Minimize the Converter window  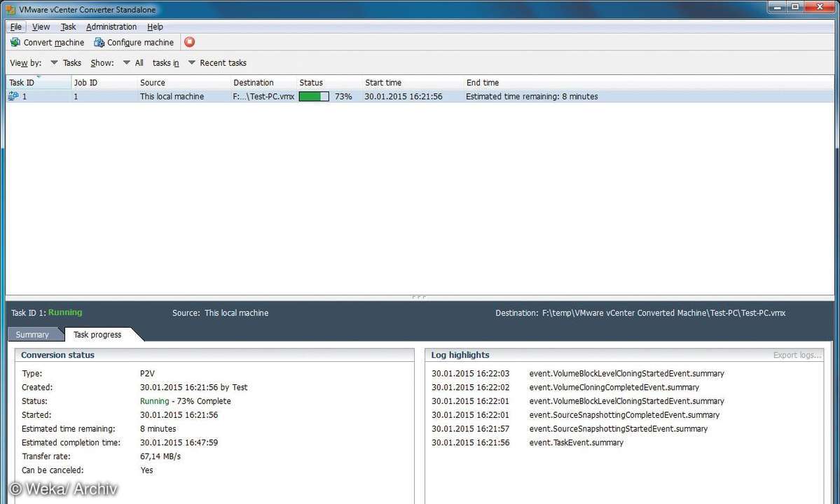777,6
